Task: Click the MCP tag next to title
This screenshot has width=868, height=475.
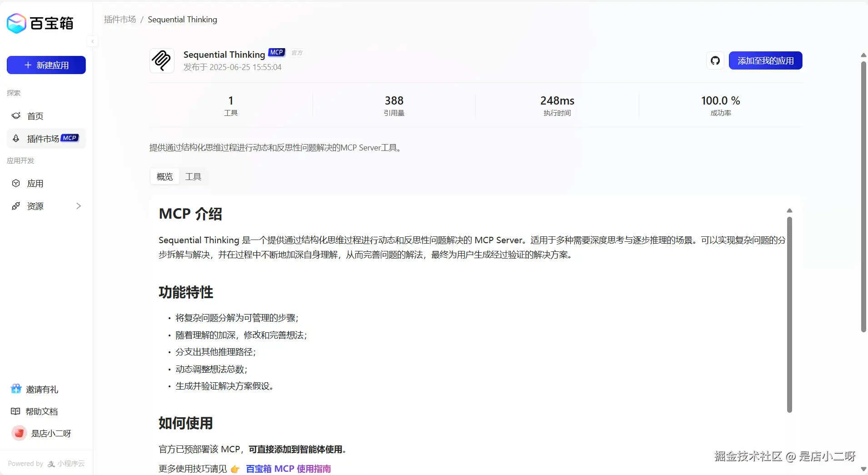Action: [276, 52]
